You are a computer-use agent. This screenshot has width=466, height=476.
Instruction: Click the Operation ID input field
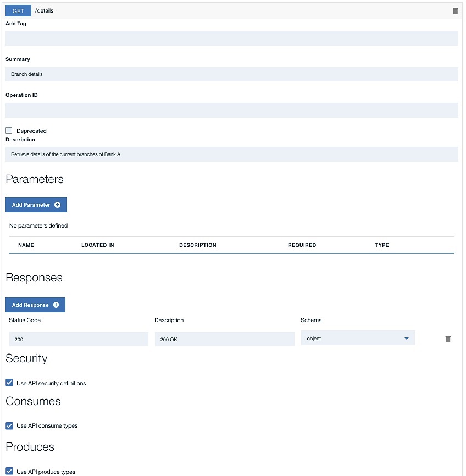coord(231,110)
